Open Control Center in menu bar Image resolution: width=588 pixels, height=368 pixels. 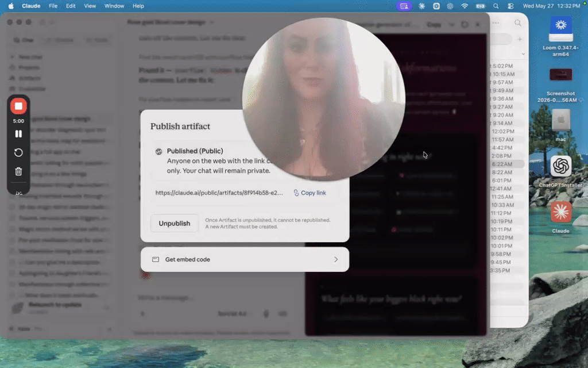coord(510,6)
